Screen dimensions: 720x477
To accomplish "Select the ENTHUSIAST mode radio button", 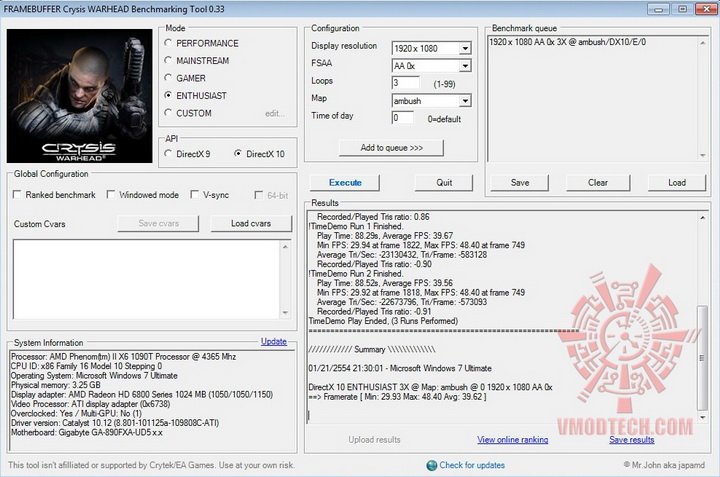I will pyautogui.click(x=168, y=95).
